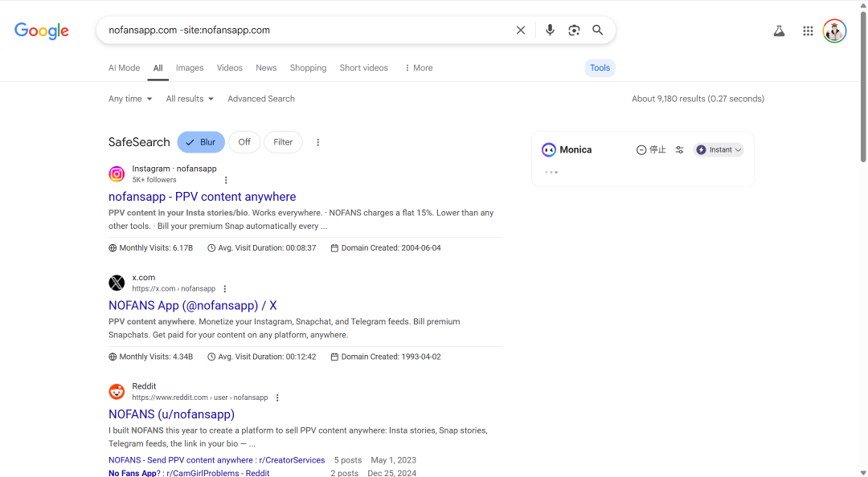The image size is (868, 477).
Task: Open Monica Instant model dropdown
Action: click(718, 150)
